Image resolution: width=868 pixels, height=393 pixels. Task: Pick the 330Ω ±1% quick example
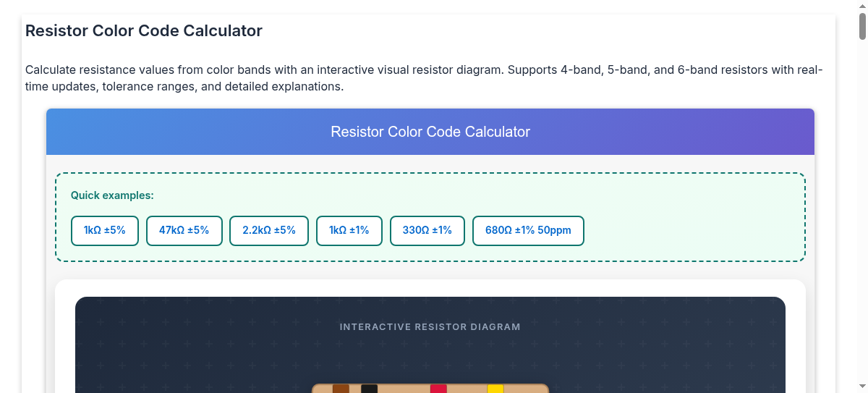(427, 231)
